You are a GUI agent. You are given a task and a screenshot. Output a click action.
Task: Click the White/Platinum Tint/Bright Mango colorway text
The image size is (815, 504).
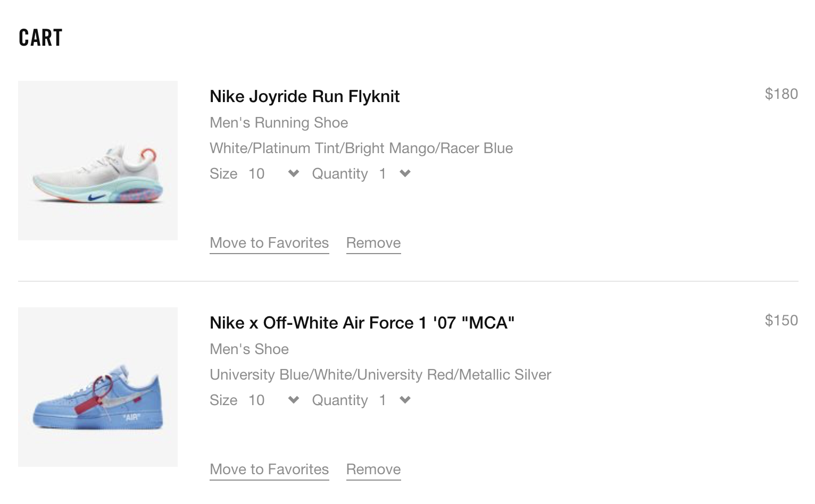click(x=361, y=148)
